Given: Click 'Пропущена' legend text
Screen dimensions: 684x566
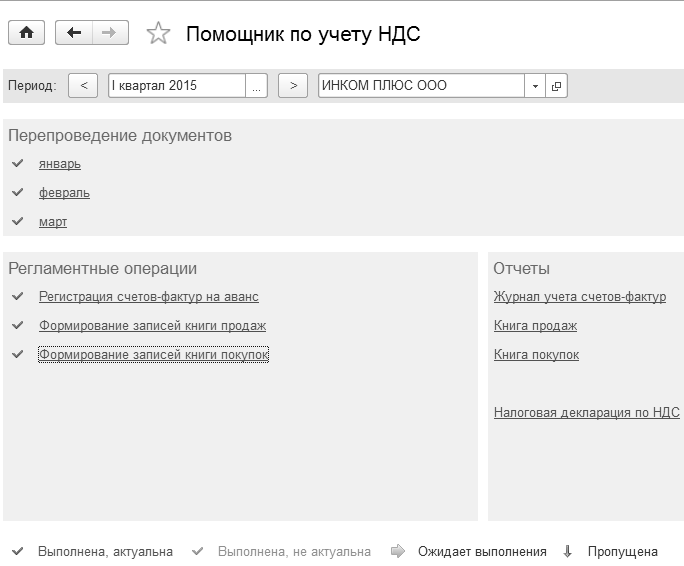Looking at the screenshot, I should coord(622,552).
